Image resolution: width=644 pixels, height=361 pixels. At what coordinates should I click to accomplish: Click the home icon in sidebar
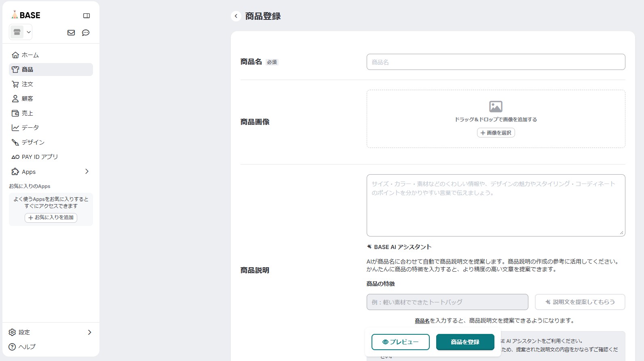coord(15,55)
